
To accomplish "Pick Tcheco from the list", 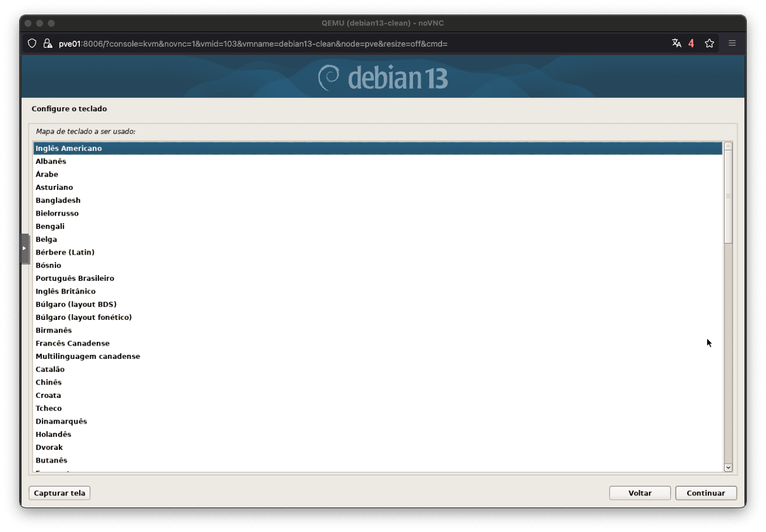I will [377, 408].
